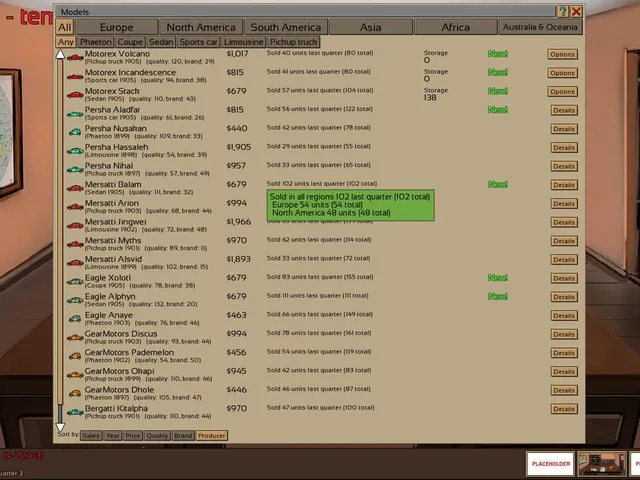The height and width of the screenshot is (480, 640).
Task: Click the Persha Nusakan car icon
Action: tap(75, 132)
